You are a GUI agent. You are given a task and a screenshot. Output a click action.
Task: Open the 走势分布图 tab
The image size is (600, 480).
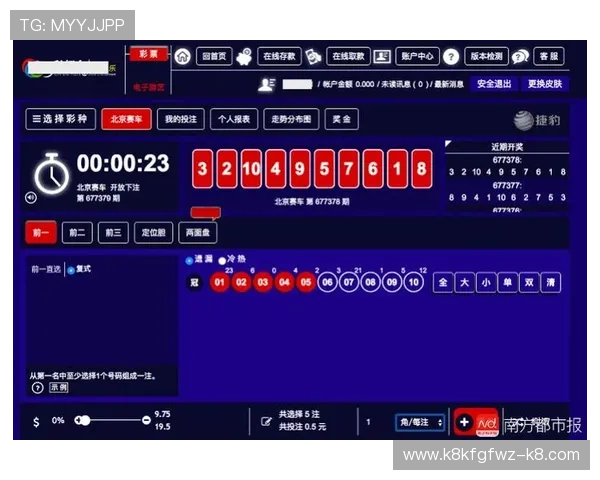(291, 120)
